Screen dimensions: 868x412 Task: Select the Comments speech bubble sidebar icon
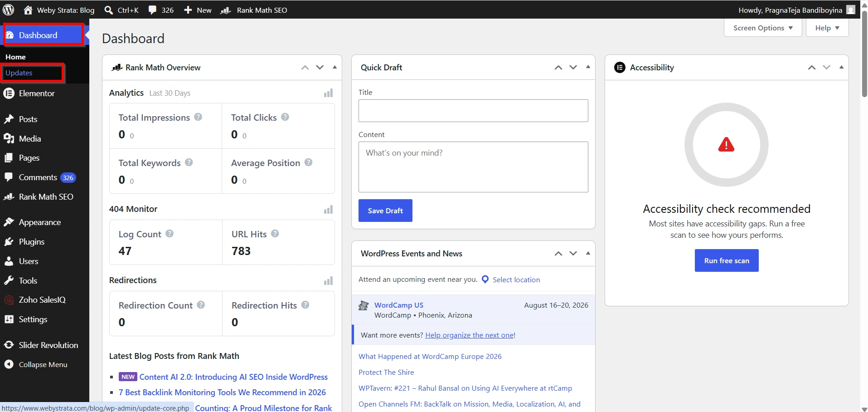(x=9, y=177)
